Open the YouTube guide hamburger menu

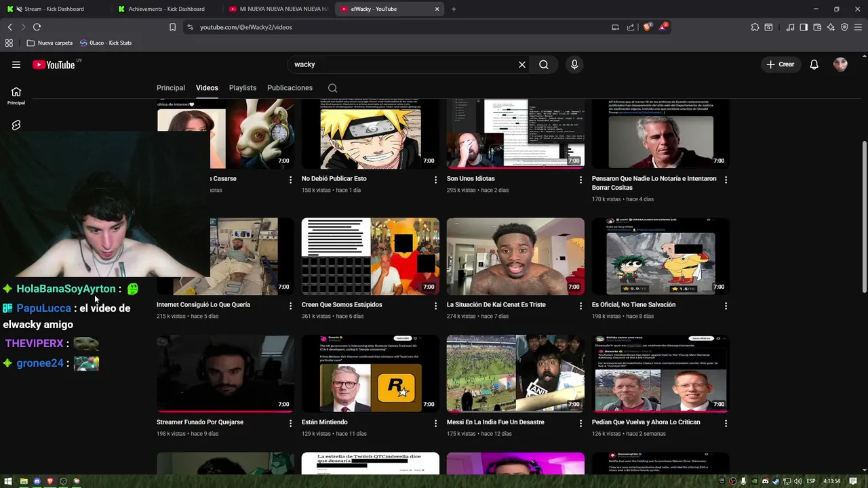pos(16,64)
